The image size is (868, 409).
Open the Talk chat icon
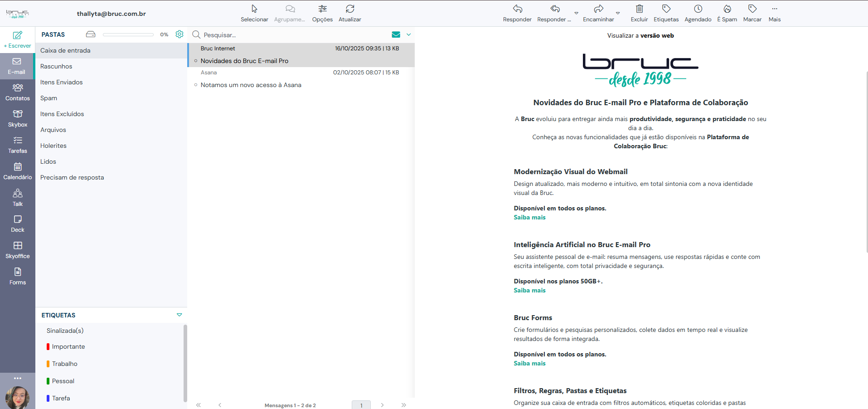pyautogui.click(x=17, y=194)
